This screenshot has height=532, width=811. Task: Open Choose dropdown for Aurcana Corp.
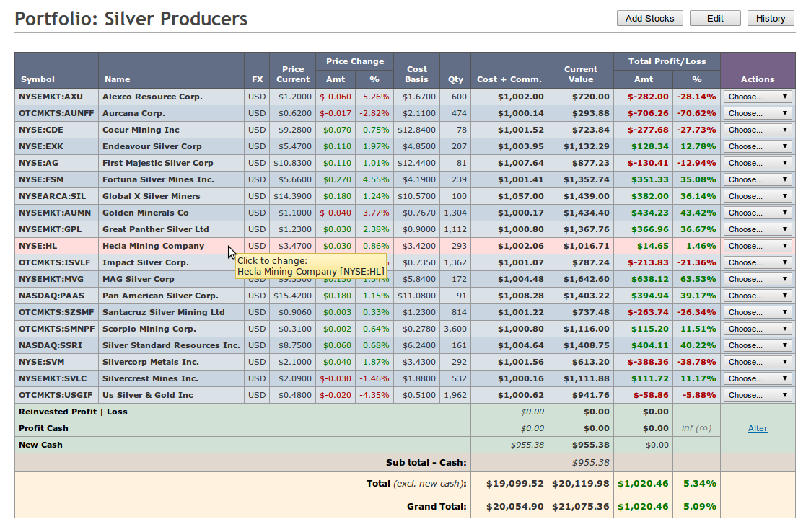pyautogui.click(x=758, y=113)
